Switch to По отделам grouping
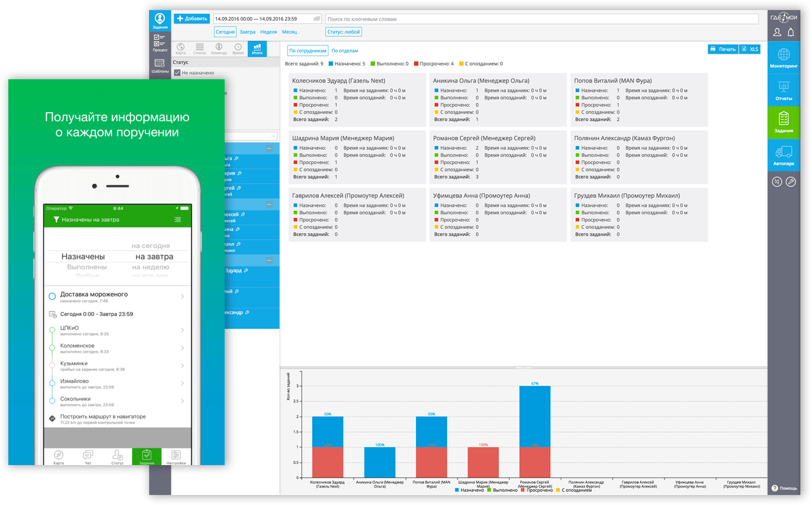Viewport: 812px width, 505px height. pos(345,50)
